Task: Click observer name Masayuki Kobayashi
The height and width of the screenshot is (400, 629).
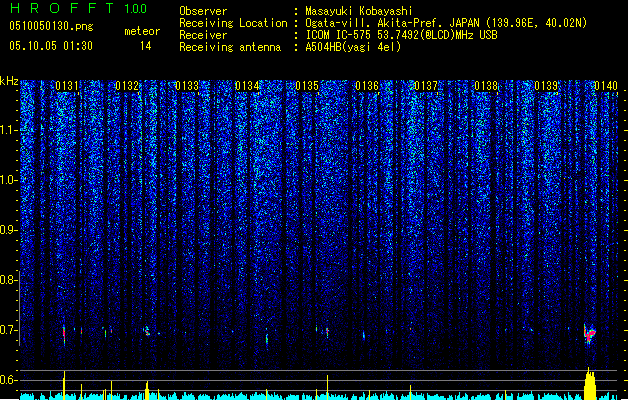Action: pyautogui.click(x=359, y=11)
